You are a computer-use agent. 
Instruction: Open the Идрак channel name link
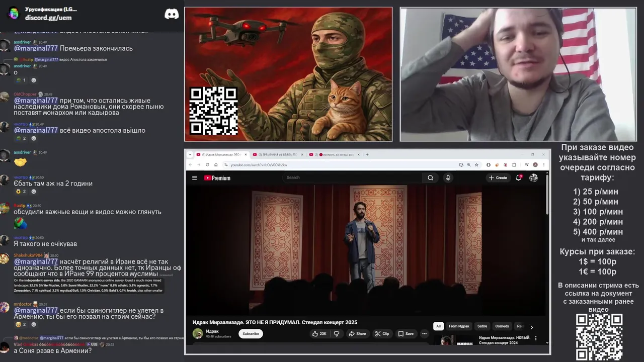tap(212, 331)
